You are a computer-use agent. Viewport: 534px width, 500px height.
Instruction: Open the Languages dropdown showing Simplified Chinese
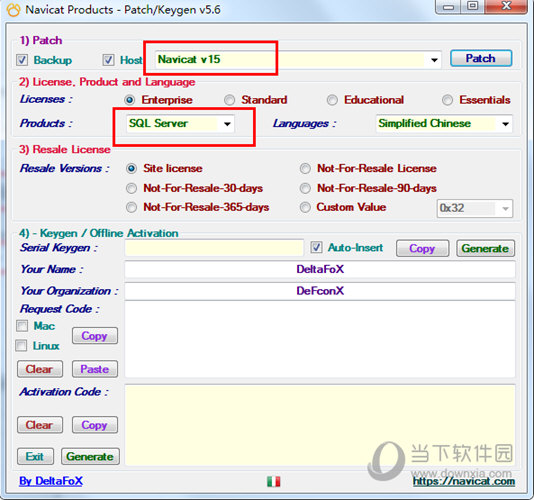(x=444, y=124)
